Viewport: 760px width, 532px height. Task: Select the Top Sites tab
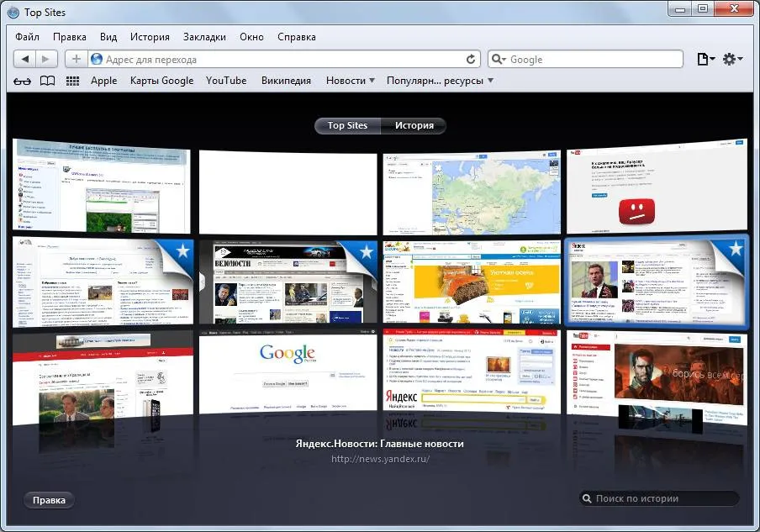tap(347, 125)
